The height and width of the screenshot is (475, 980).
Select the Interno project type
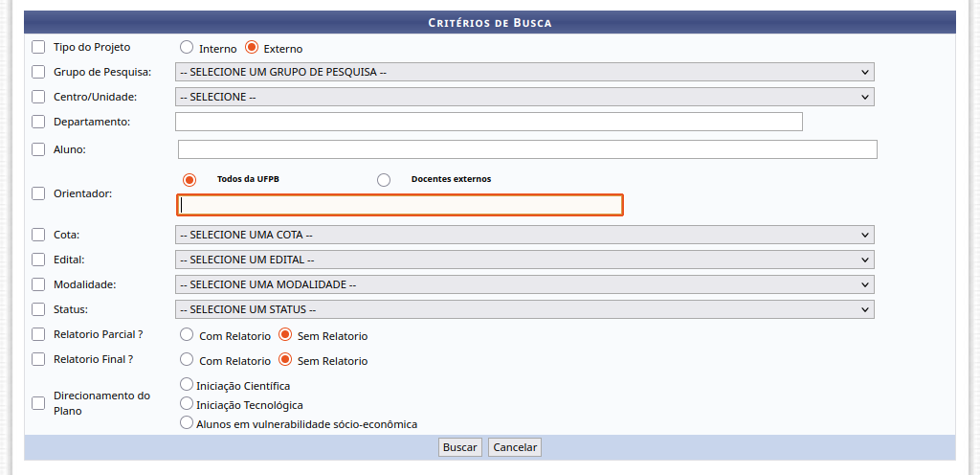coord(187,48)
